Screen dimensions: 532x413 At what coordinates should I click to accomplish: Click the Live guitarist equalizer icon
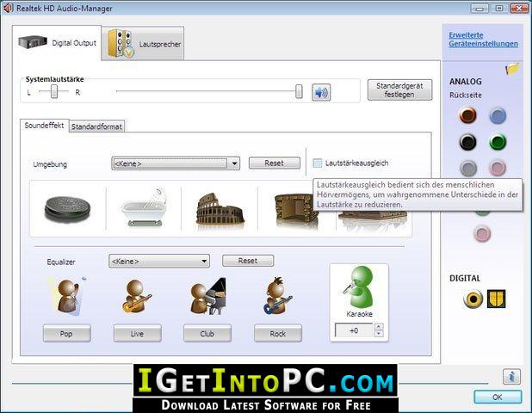(x=137, y=296)
